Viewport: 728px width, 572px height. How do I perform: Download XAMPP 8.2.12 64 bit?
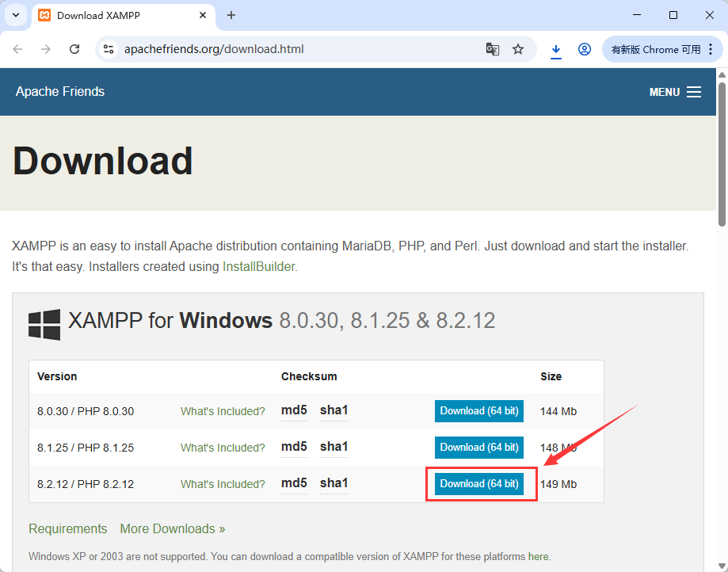(x=479, y=484)
